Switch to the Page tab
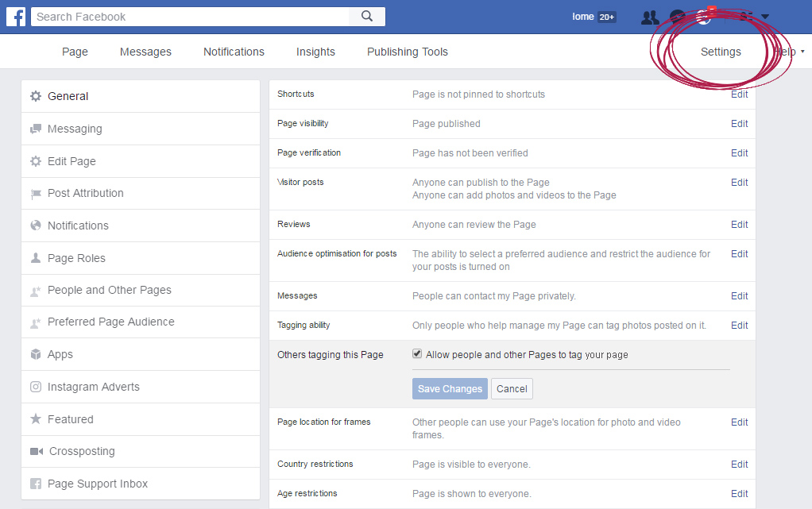This screenshot has height=509, width=812. 75,52
